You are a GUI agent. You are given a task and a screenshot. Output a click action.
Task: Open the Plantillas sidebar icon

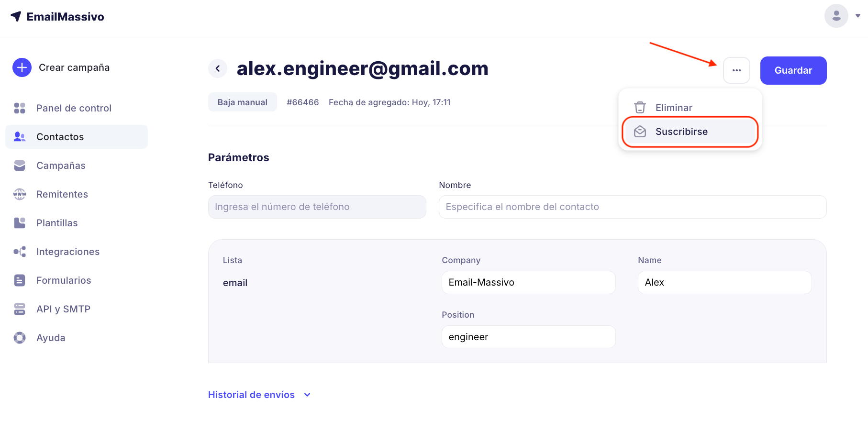click(x=20, y=223)
